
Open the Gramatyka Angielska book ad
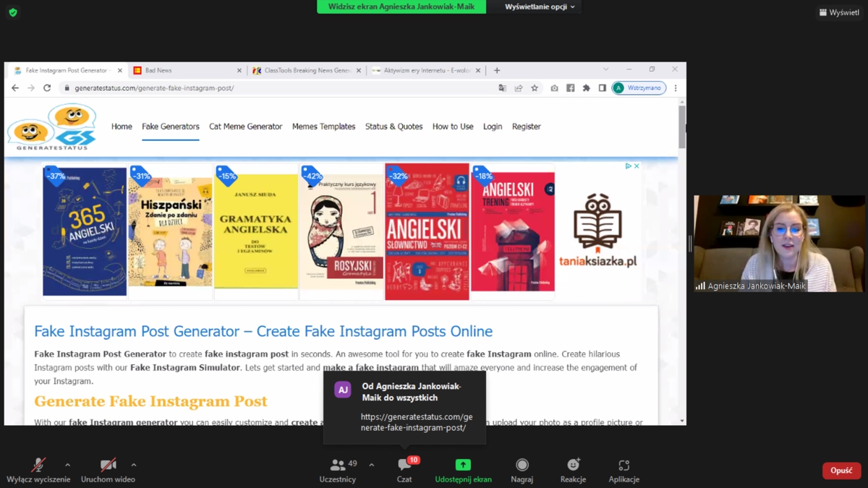256,231
